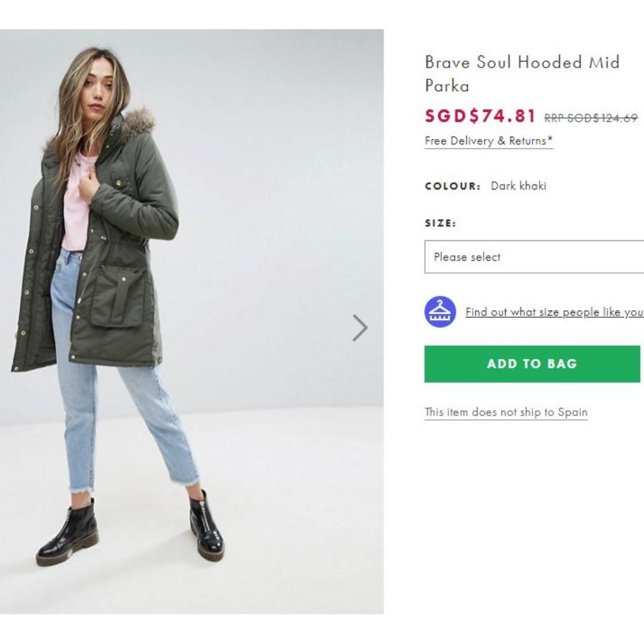Click the next image arrow on the product photo
The width and height of the screenshot is (644, 644).
pyautogui.click(x=360, y=328)
